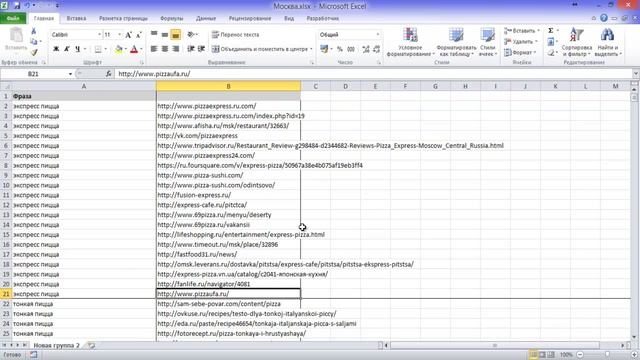640x360 pixels.
Task: Toggle bold formatting (Ж)
Action: click(56, 49)
